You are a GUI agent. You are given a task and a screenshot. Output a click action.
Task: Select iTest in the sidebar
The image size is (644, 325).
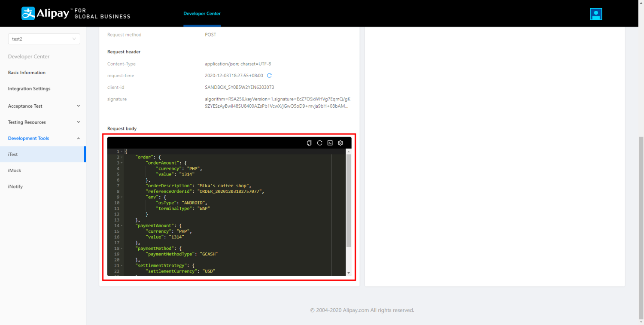(43, 154)
